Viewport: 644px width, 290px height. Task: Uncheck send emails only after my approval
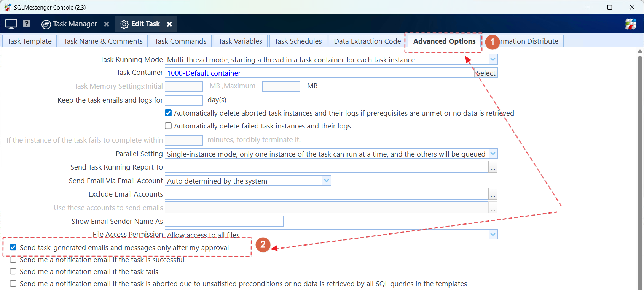13,247
